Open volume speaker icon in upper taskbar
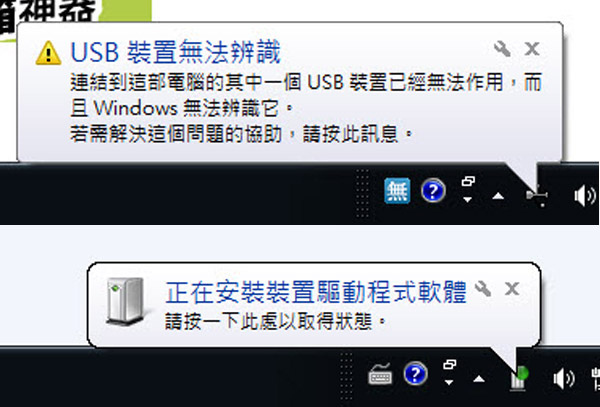The width and height of the screenshot is (600, 407). 585,195
